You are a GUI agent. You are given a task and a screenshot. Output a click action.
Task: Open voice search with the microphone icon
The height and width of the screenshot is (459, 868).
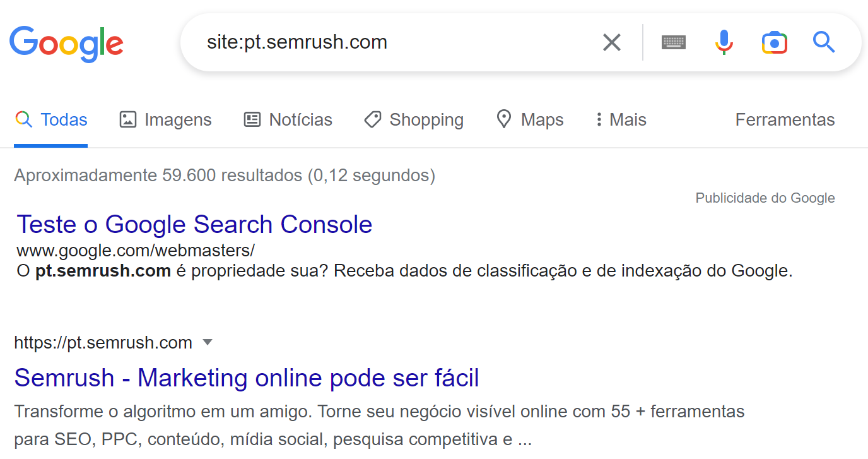point(724,42)
